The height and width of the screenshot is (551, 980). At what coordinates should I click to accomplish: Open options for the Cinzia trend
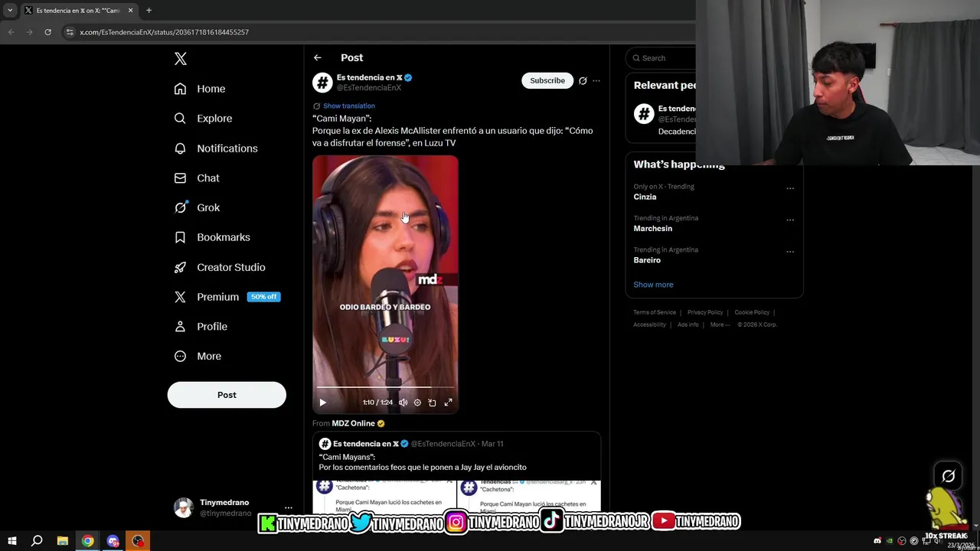click(790, 188)
